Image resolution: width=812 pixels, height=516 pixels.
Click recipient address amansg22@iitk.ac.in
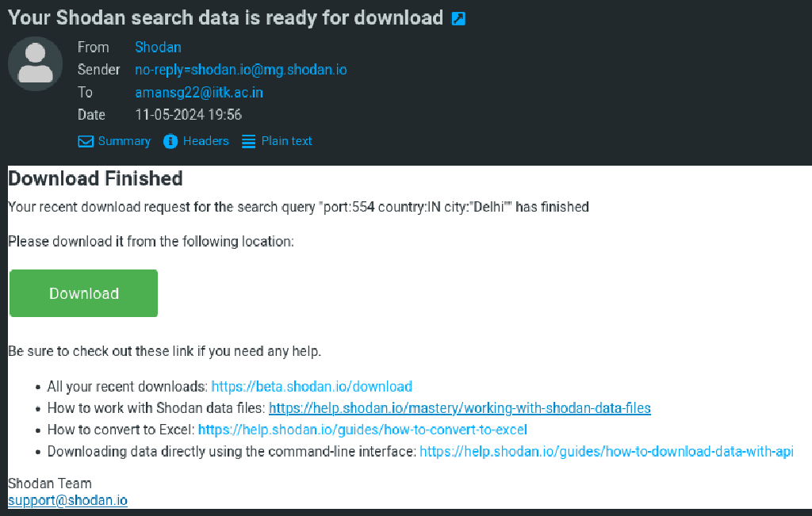[199, 93]
